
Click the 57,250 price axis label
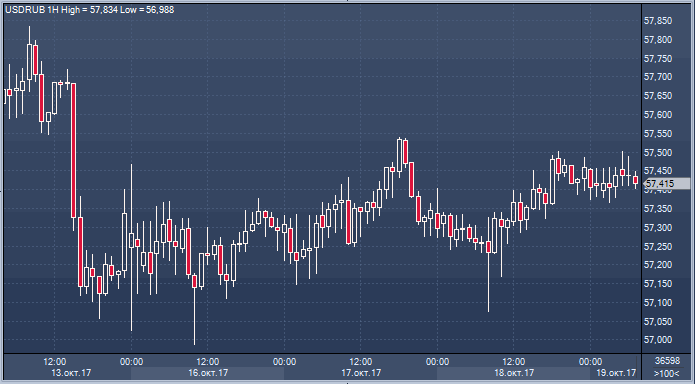tap(658, 247)
